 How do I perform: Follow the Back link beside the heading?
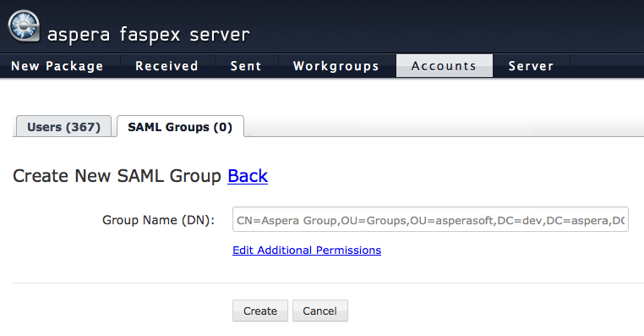point(248,176)
